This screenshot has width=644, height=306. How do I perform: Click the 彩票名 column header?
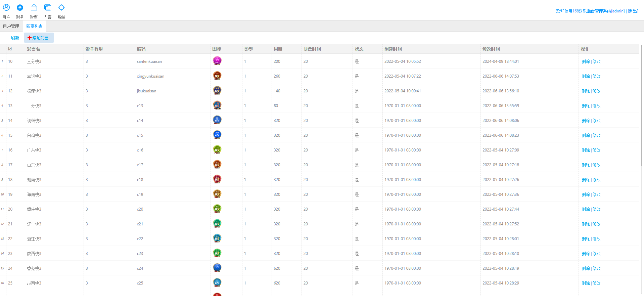[54, 49]
